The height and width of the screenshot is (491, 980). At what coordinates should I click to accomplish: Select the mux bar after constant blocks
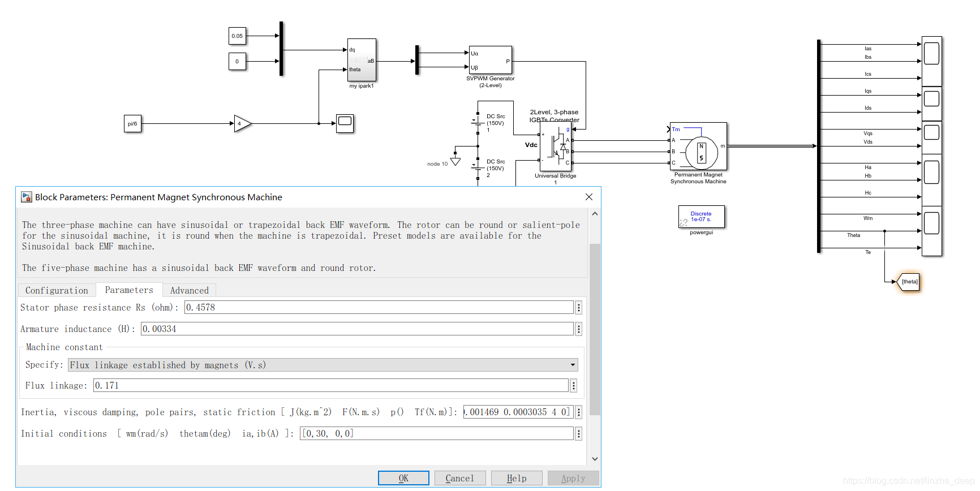tap(281, 49)
